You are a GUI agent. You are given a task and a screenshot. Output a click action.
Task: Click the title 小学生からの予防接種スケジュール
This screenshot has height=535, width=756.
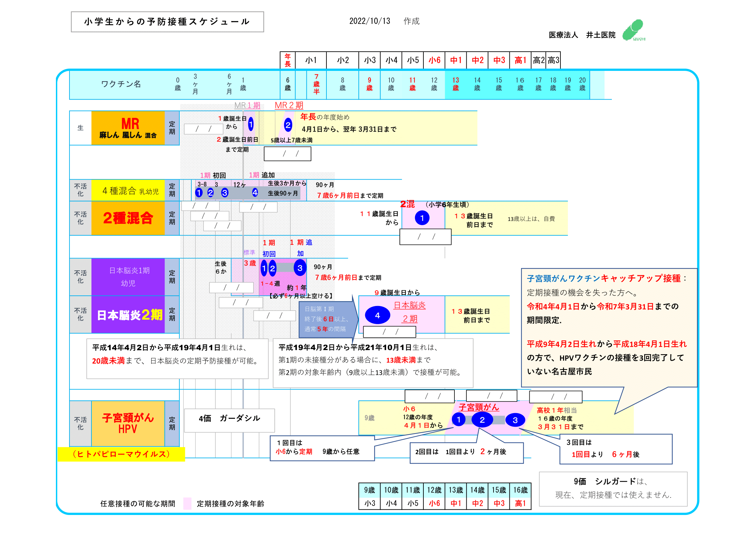click(167, 22)
